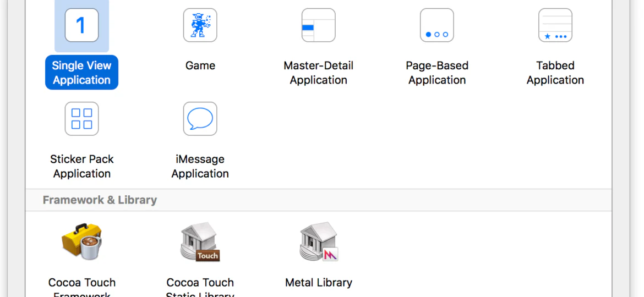Image resolution: width=644 pixels, height=297 pixels.
Task: Click the iMessage Application label
Action: click(x=200, y=166)
